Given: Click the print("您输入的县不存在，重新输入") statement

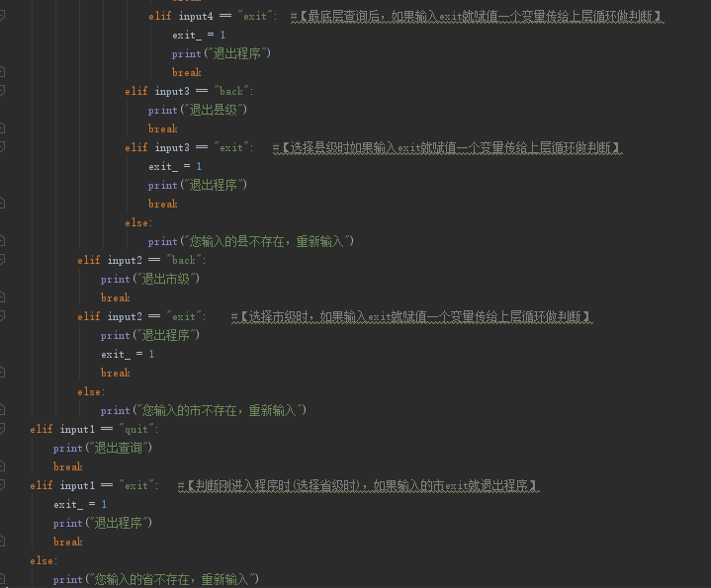Looking at the screenshot, I should click(x=251, y=241).
